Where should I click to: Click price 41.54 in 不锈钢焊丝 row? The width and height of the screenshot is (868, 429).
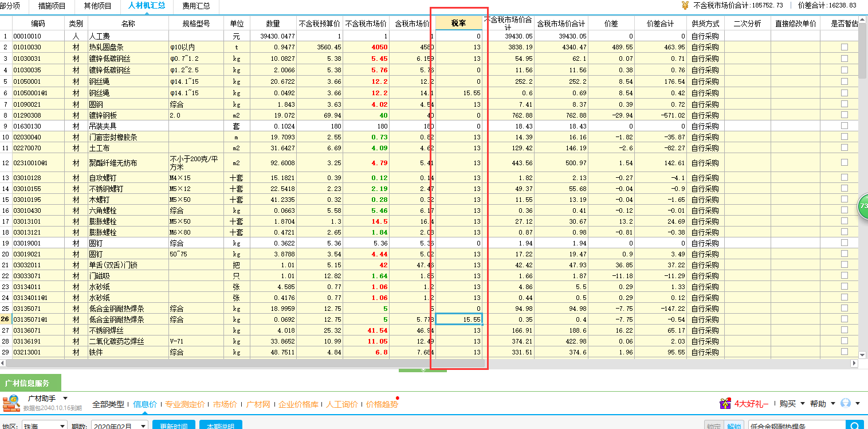click(366, 330)
